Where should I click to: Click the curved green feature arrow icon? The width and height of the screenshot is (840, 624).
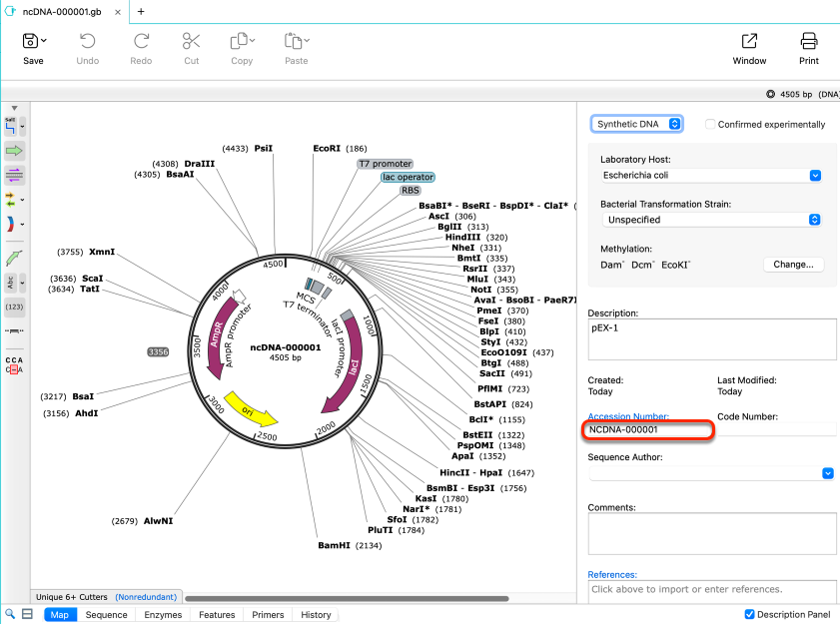coord(14,258)
